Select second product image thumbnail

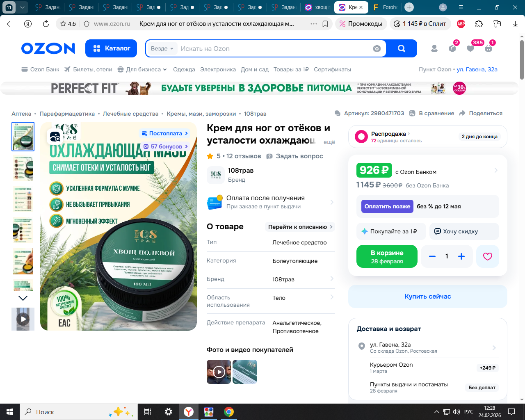23,168
